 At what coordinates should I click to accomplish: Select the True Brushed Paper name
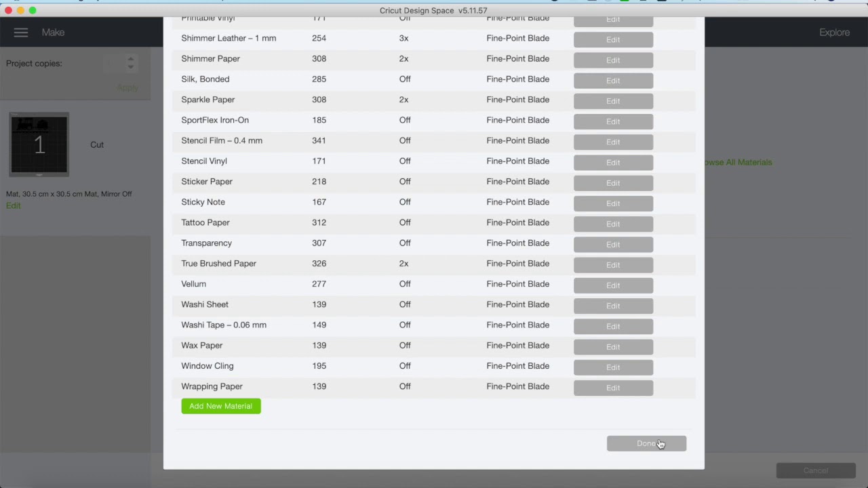(x=218, y=264)
